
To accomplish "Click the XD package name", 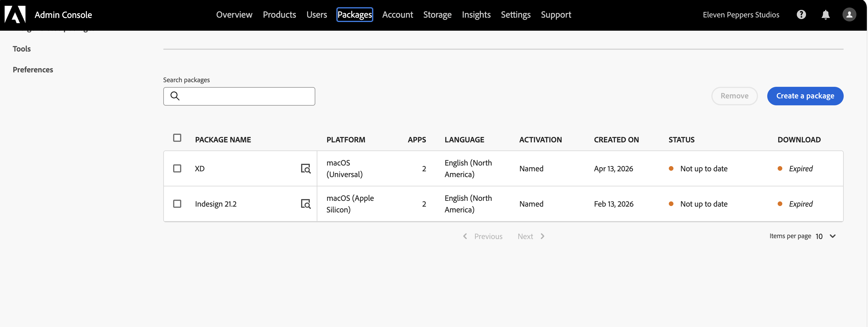I will click(x=199, y=168).
